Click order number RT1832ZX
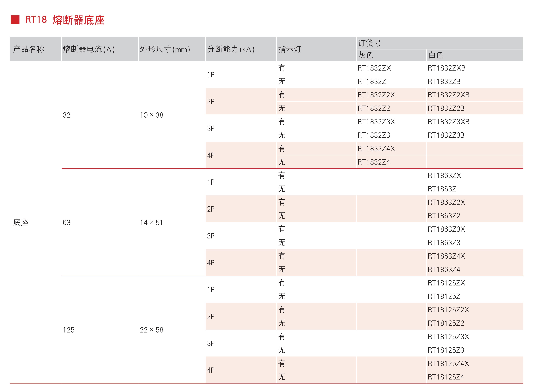Image resolution: width=535 pixels, height=392 pixels. tap(374, 68)
